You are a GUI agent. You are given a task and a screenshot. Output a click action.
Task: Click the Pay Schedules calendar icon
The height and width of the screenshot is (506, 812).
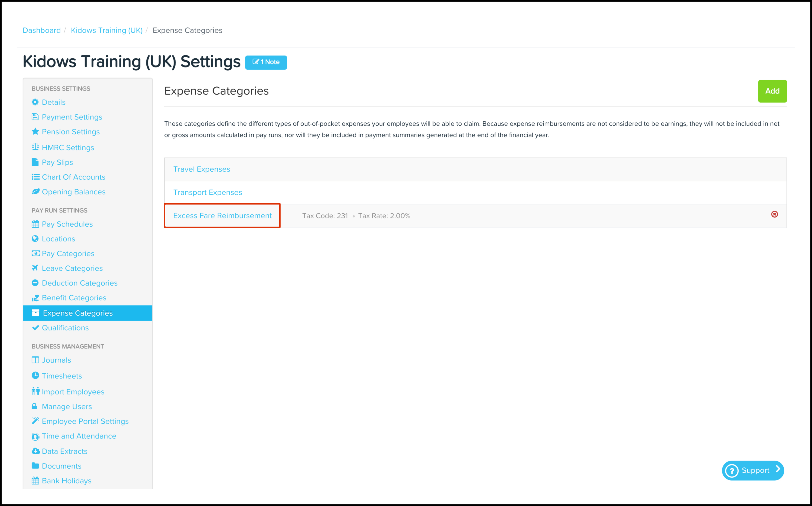click(35, 224)
